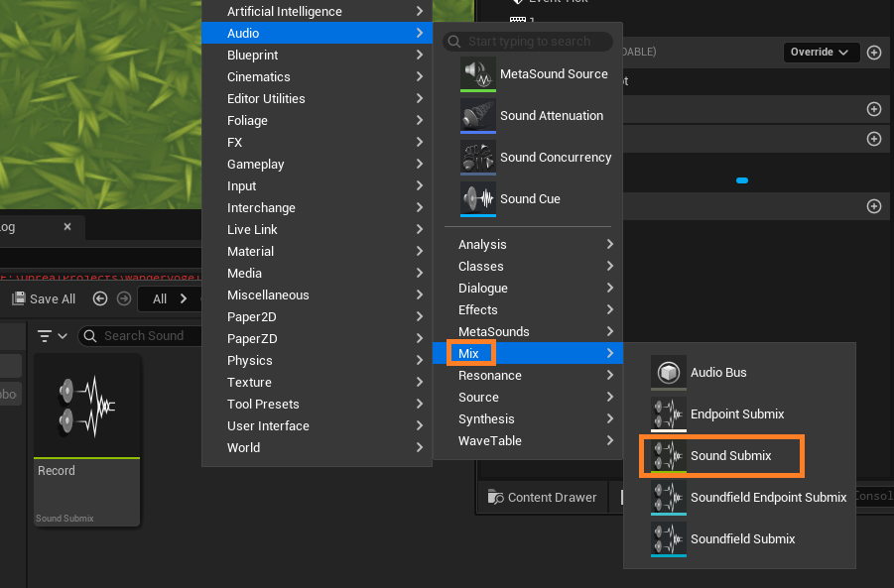Click the Endpoint Submix icon

(x=668, y=414)
